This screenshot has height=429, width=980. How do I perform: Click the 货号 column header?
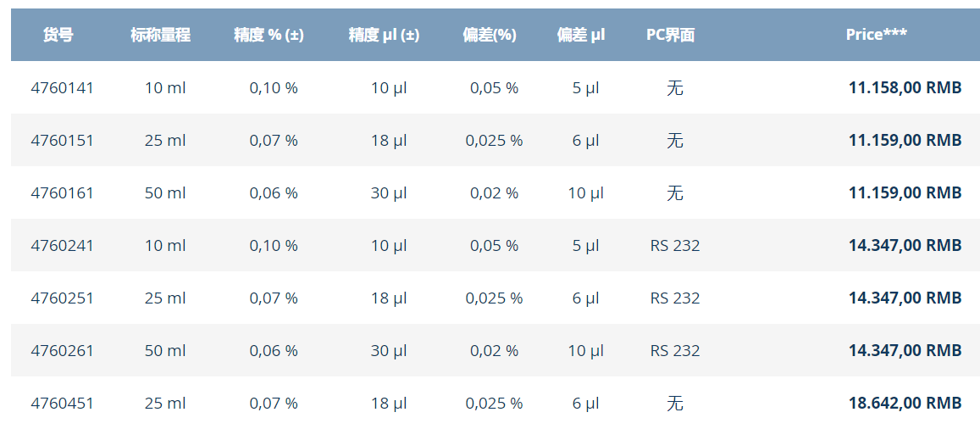point(58,35)
